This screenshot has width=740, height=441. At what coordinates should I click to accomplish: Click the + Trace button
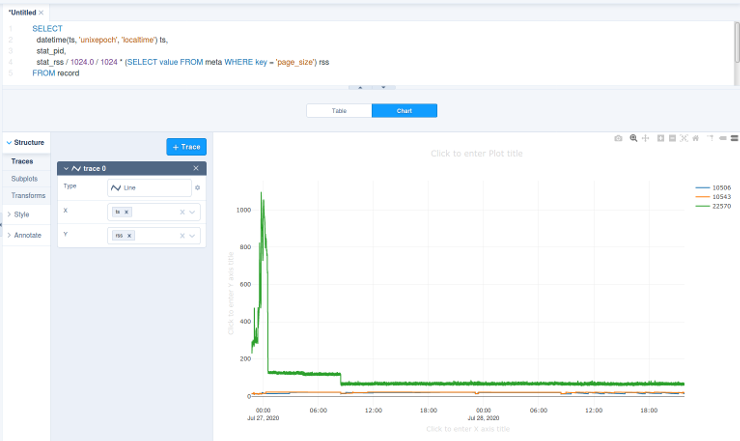pos(186,147)
